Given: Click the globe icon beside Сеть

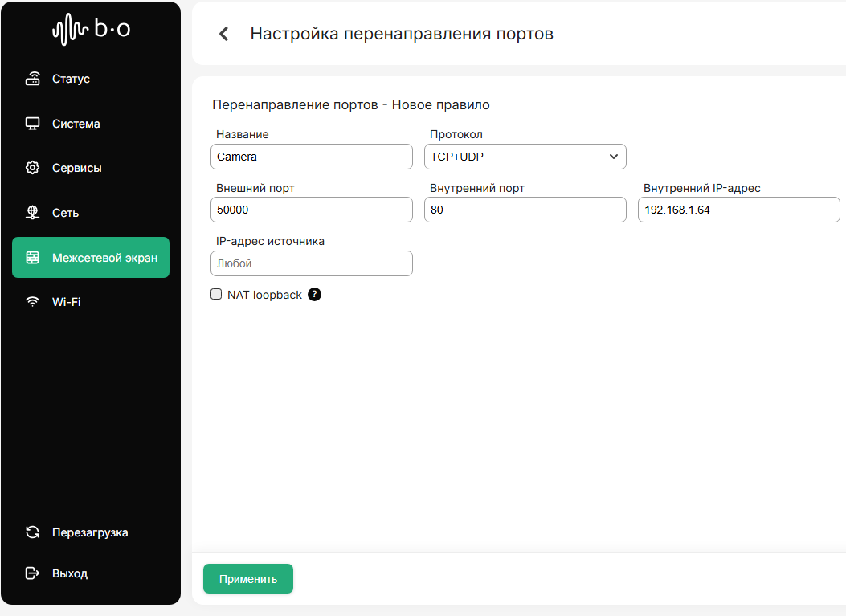Looking at the screenshot, I should point(33,213).
